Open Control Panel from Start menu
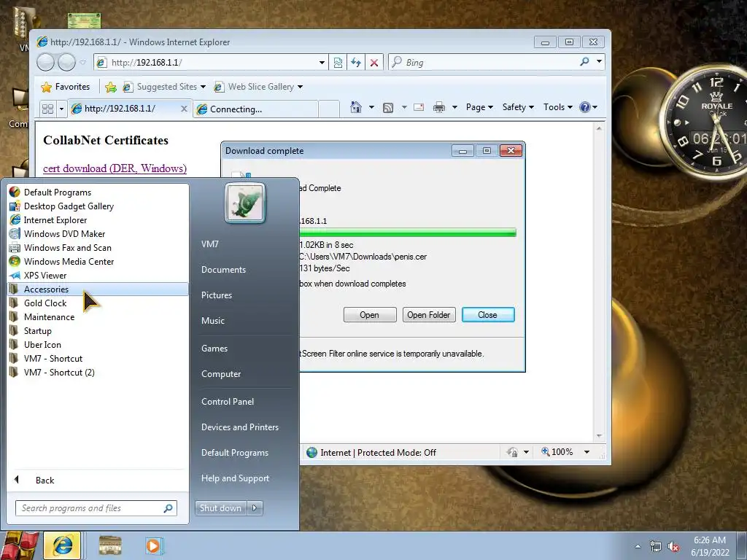This screenshot has width=747, height=560. (228, 402)
